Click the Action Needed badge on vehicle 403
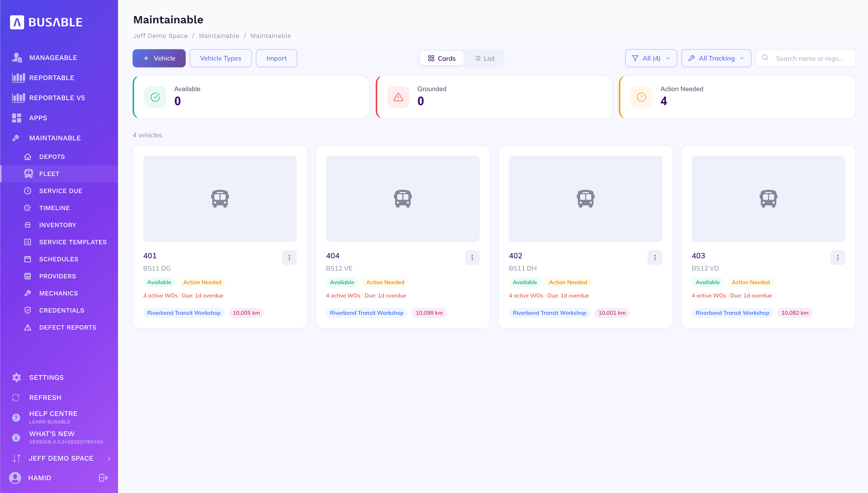Screen dimensions: 868x493 (x=750, y=282)
